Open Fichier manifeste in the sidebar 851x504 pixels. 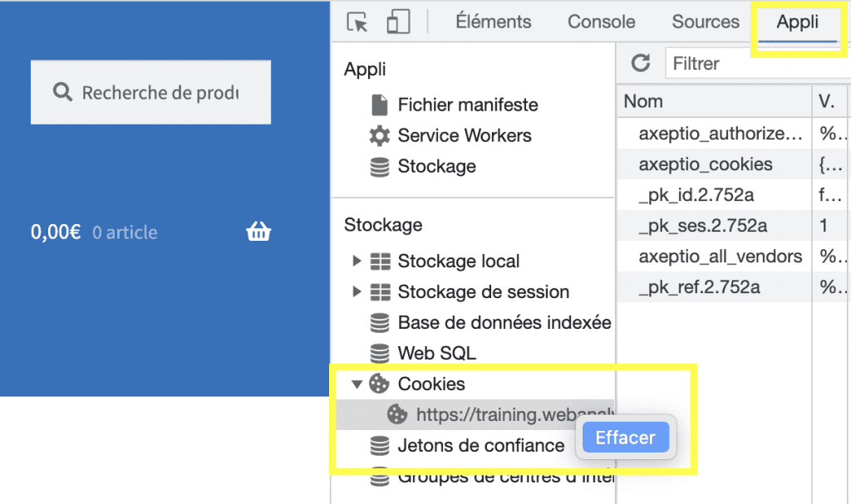tap(467, 105)
